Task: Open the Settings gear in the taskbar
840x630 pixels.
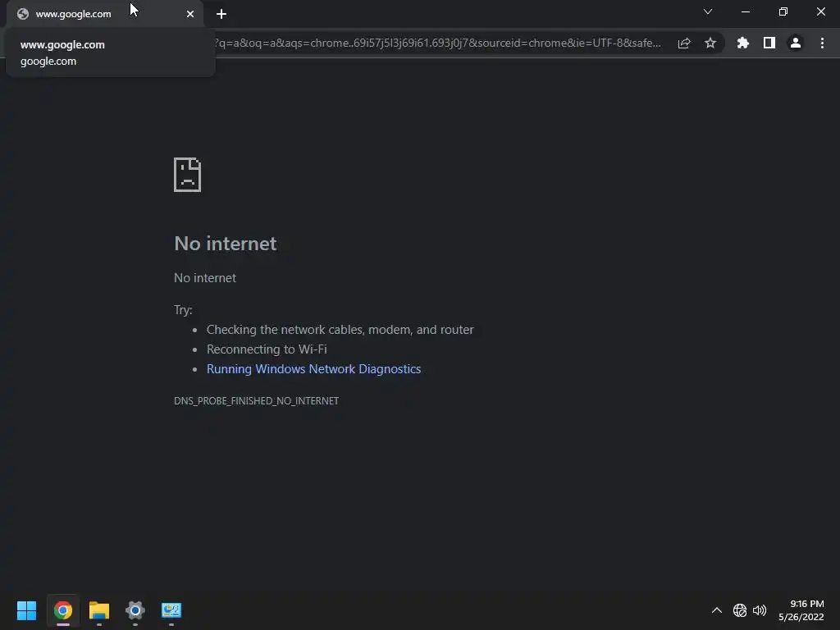Action: (135, 610)
